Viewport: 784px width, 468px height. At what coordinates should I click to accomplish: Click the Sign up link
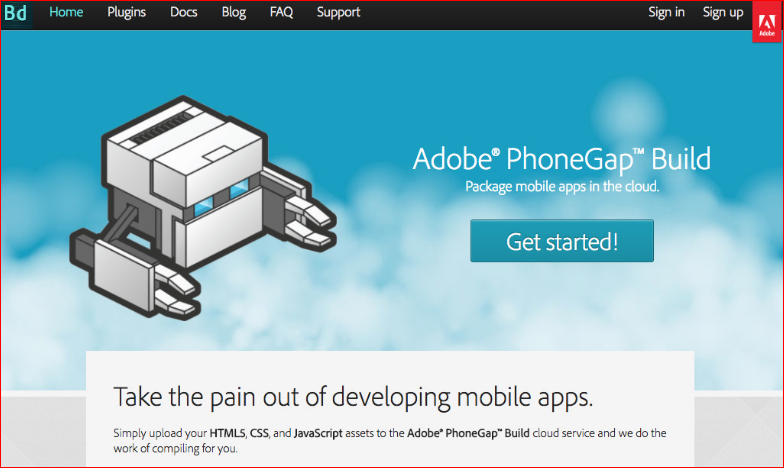pos(722,12)
